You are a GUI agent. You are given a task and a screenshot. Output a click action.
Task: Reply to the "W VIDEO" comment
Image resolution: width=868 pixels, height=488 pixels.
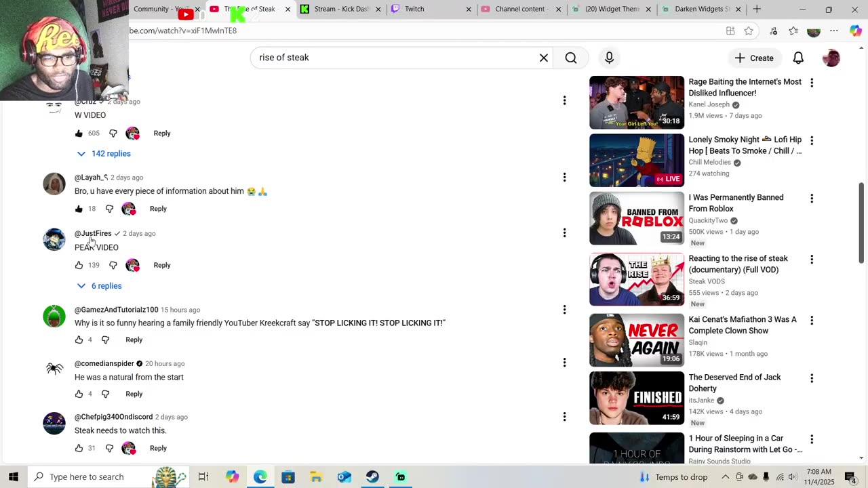click(162, 134)
